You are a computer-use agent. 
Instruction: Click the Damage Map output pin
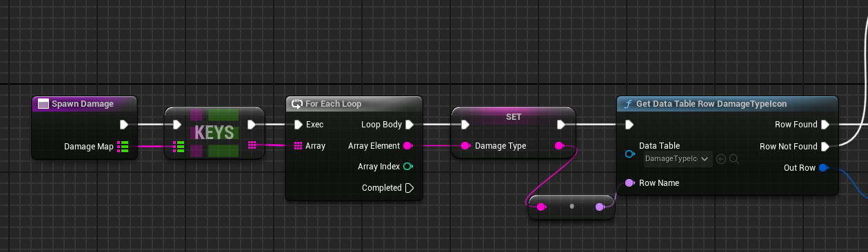point(123,146)
